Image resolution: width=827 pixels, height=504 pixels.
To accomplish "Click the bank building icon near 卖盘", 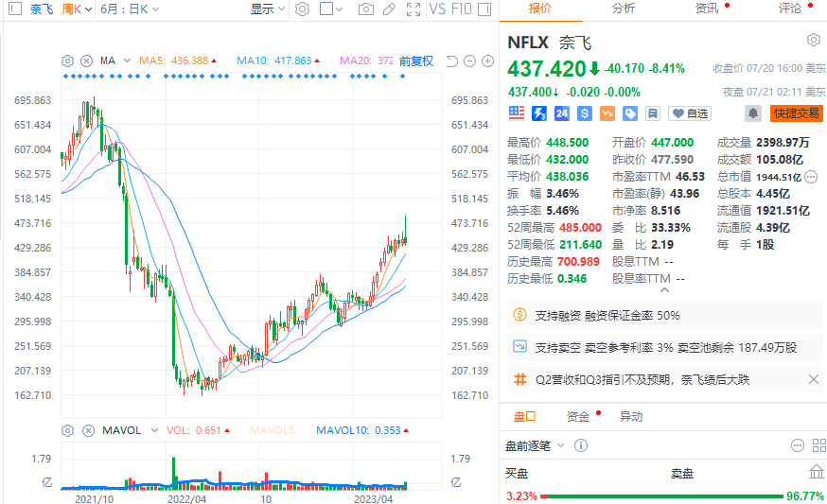I will (817, 471).
